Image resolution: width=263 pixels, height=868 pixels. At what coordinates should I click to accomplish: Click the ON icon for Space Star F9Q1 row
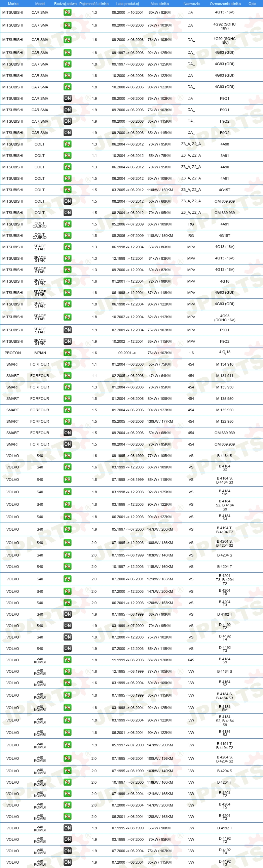pos(68,330)
